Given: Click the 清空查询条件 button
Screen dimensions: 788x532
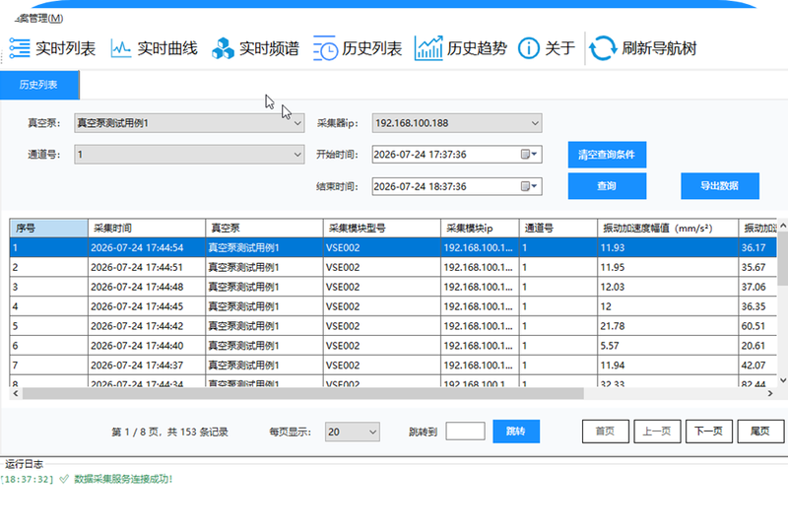Looking at the screenshot, I should pyautogui.click(x=607, y=155).
